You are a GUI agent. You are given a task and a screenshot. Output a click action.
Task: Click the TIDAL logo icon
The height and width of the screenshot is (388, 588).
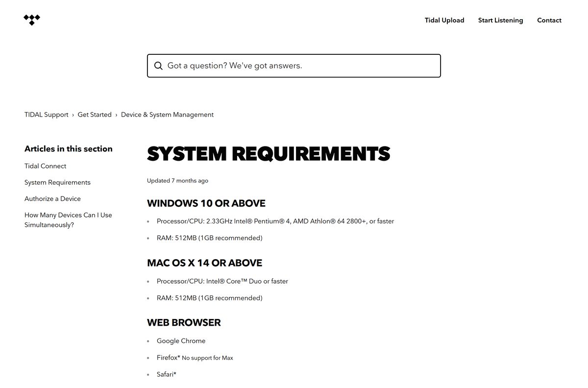(32, 20)
